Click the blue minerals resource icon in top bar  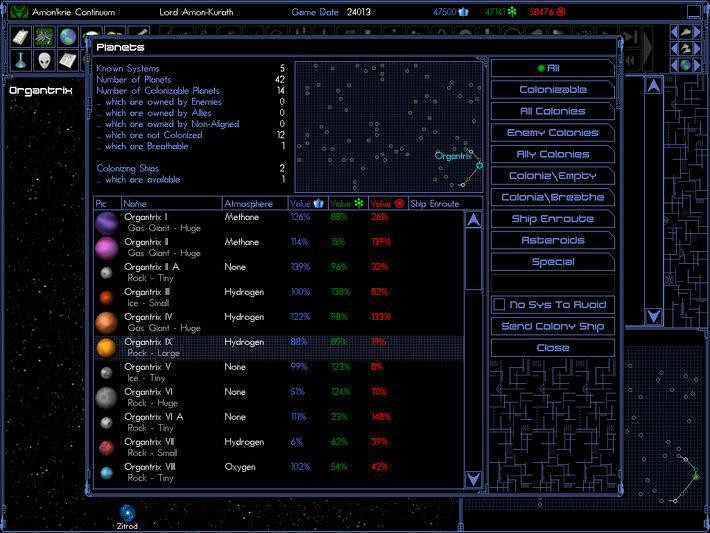[x=464, y=12]
